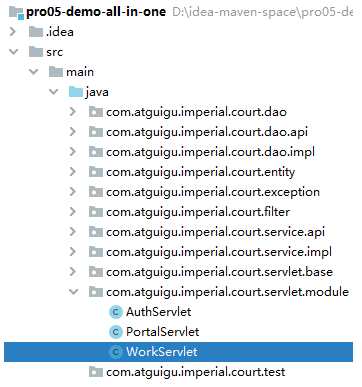This screenshot has height=387, width=362.
Task: Click the package icon of court.dao.impl
Action: [96, 152]
